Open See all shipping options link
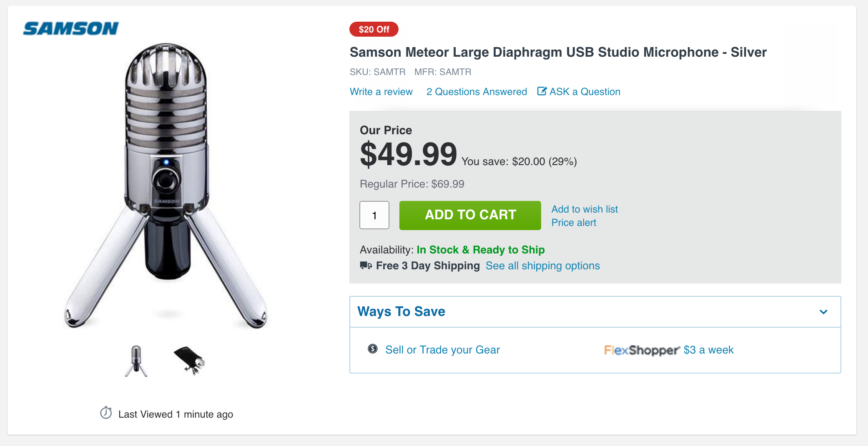 click(542, 266)
